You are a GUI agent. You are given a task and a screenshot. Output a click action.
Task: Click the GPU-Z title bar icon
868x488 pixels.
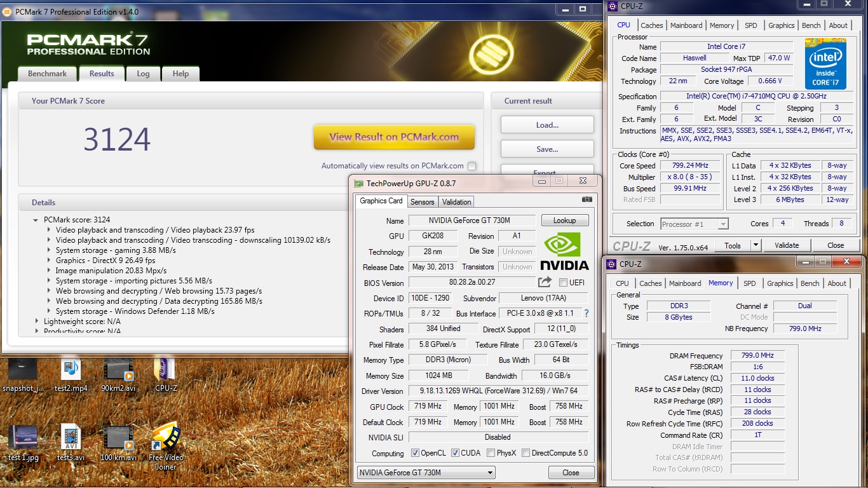359,184
